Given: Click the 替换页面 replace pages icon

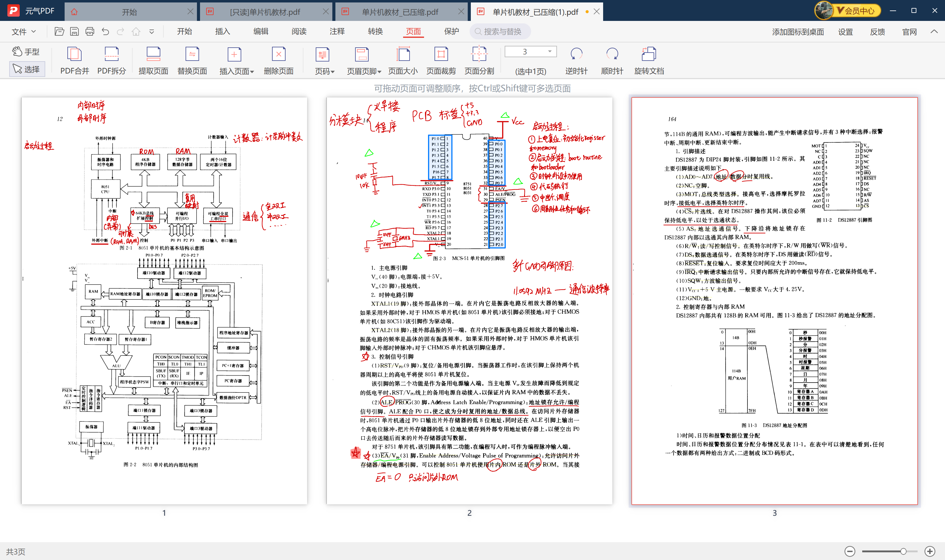Looking at the screenshot, I should [x=192, y=61].
